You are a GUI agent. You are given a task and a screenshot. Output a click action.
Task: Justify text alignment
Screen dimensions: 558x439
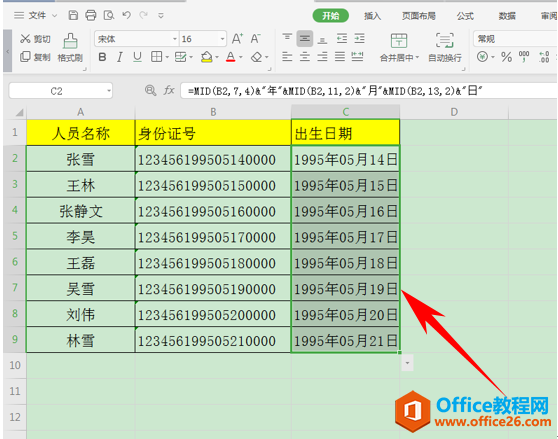tap(340, 57)
